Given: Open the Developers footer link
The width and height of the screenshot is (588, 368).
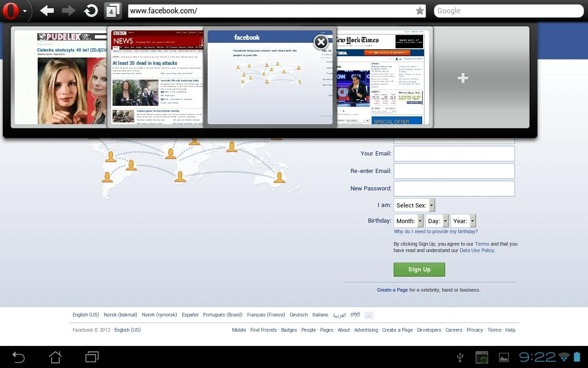Looking at the screenshot, I should (x=429, y=330).
